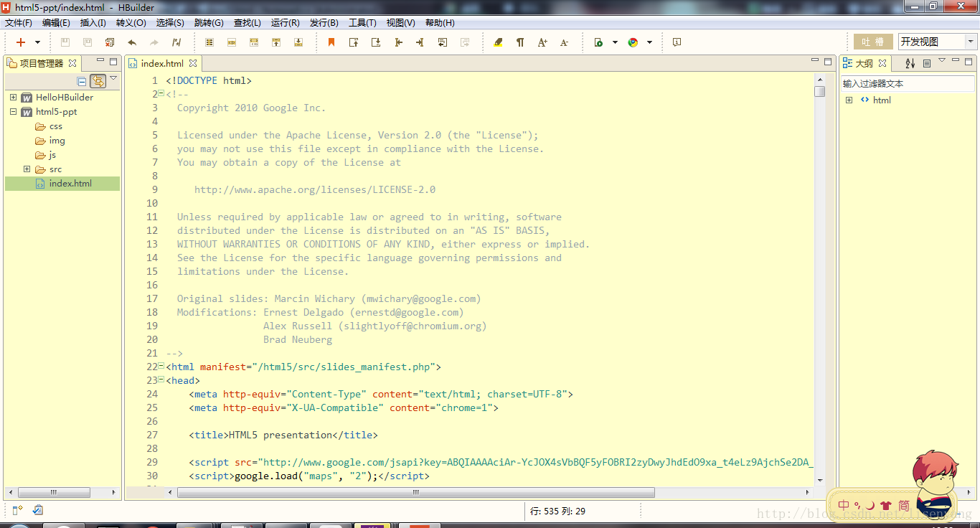Open the 选择(S) menu
Viewport: 980px width, 528px height.
click(170, 23)
